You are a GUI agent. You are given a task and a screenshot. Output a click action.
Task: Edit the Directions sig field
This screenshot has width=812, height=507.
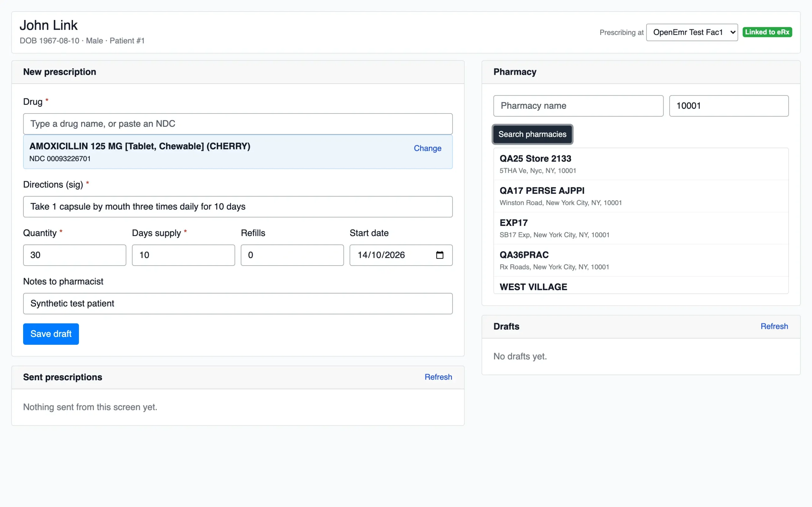coord(238,207)
